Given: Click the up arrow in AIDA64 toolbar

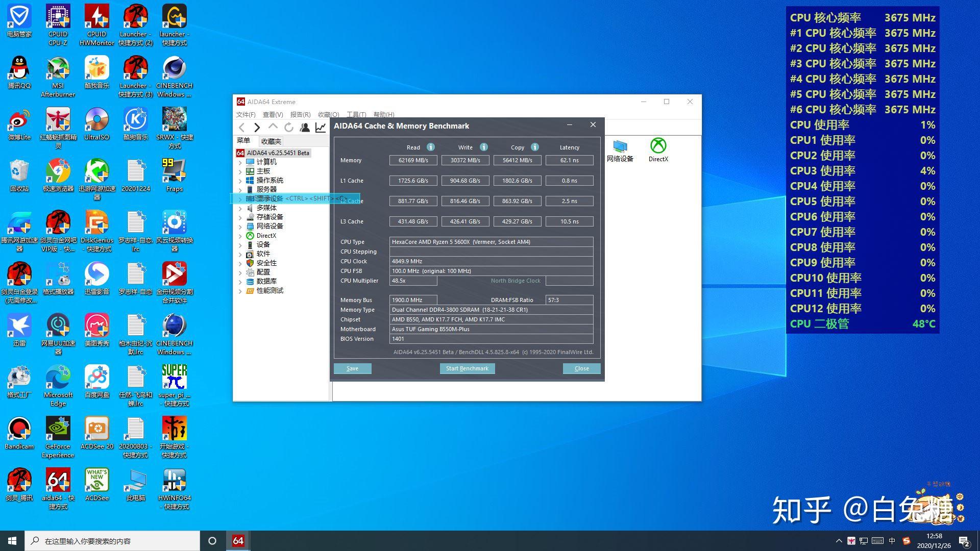Looking at the screenshot, I should pos(273,127).
